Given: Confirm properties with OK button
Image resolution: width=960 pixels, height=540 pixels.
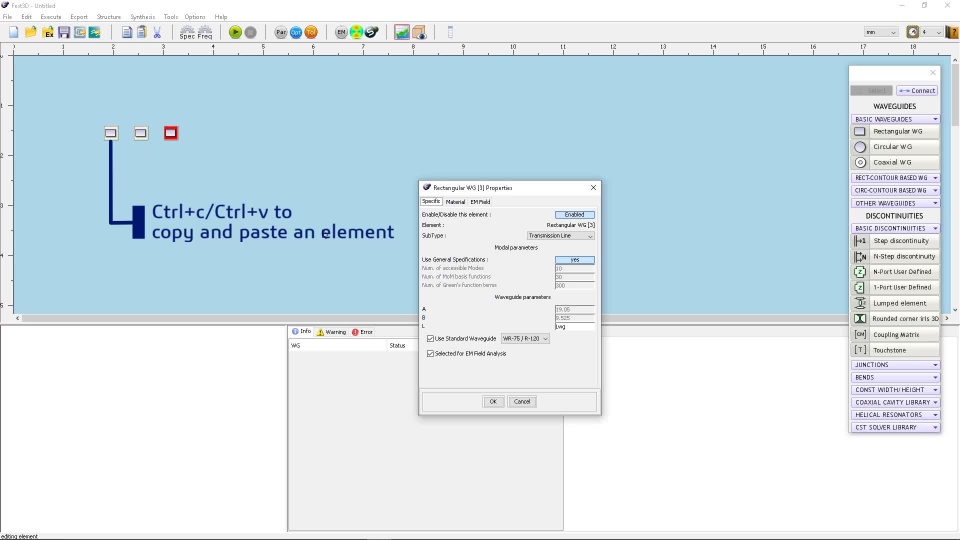Looking at the screenshot, I should point(493,402).
